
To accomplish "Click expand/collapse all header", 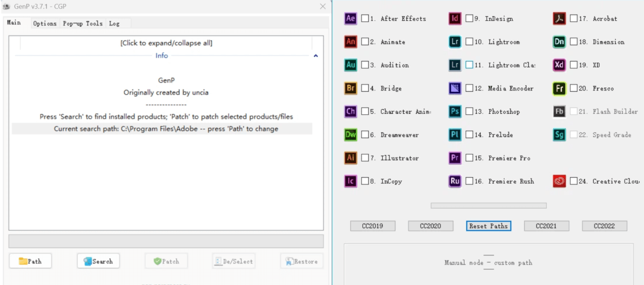I will 166,43.
